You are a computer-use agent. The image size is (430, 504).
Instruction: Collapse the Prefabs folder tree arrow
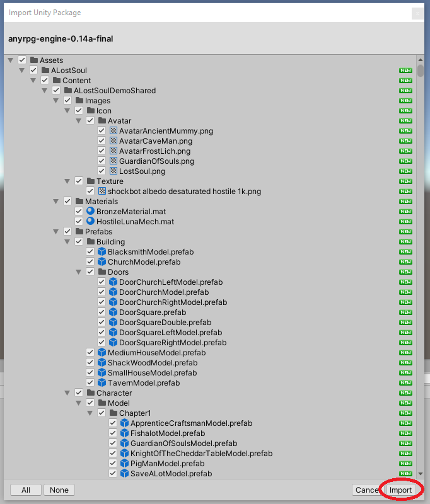click(x=56, y=232)
